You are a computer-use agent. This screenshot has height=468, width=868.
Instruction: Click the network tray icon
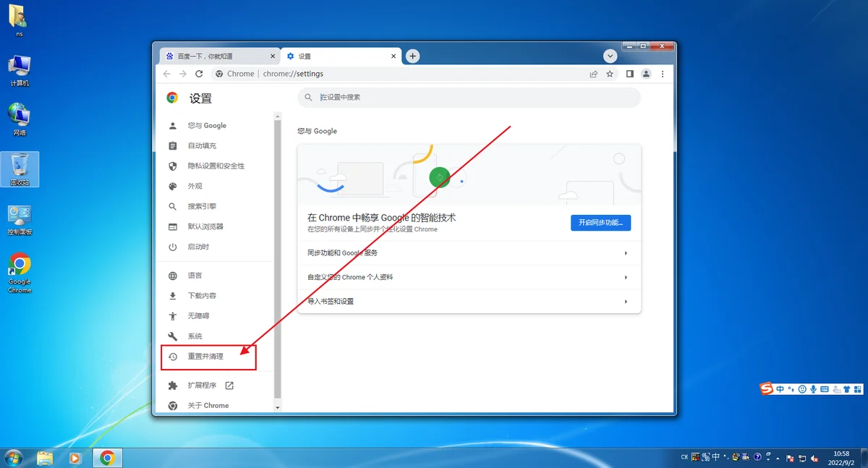[802, 459]
